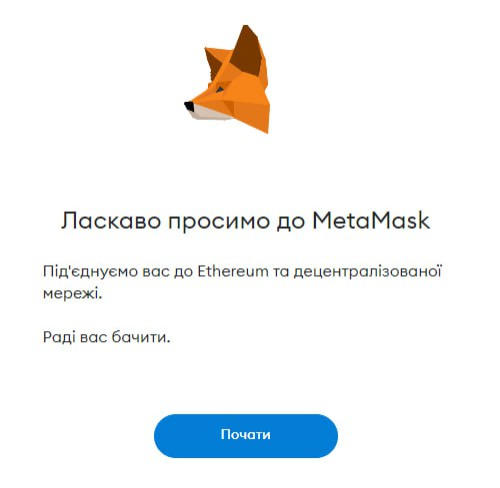Click the MetaMask fox logo
The width and height of the screenshot is (500, 488).
click(227, 79)
